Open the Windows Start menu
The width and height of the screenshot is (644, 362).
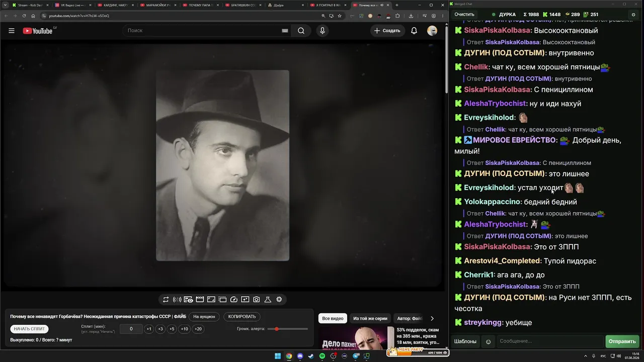point(278,356)
